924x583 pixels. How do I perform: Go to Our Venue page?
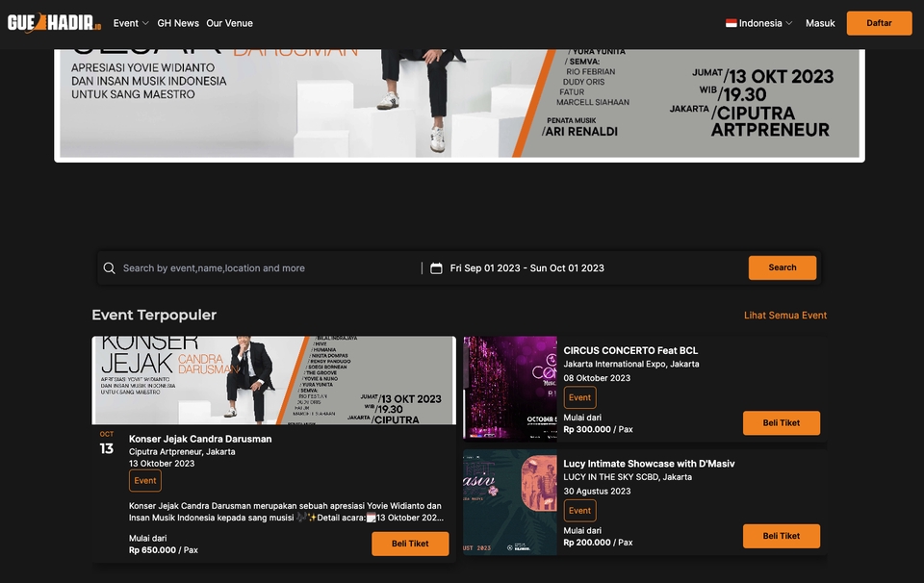tap(229, 23)
